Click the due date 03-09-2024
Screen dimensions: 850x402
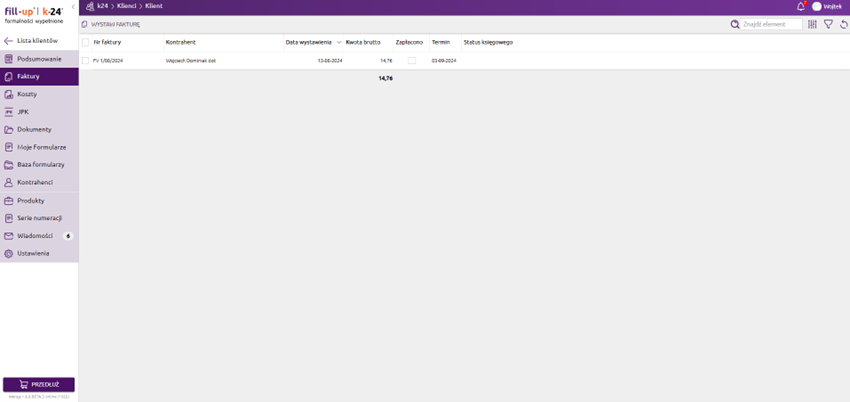[x=444, y=61]
